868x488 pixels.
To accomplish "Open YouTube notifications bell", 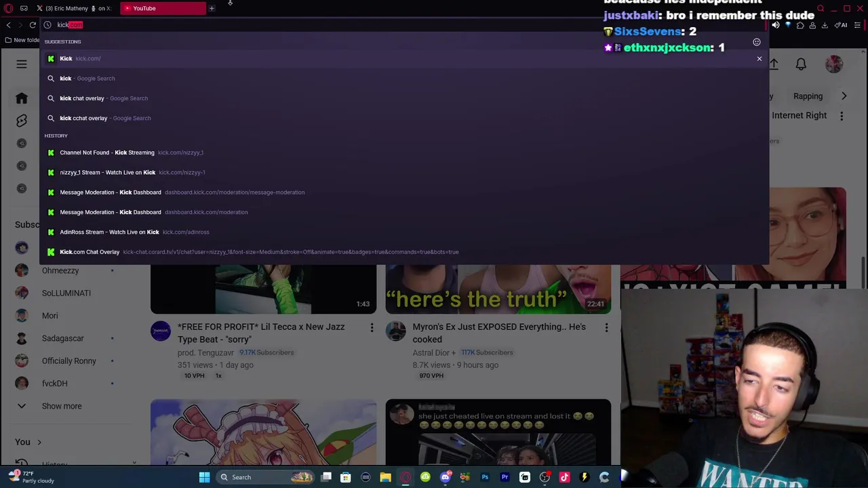I will coord(801,64).
